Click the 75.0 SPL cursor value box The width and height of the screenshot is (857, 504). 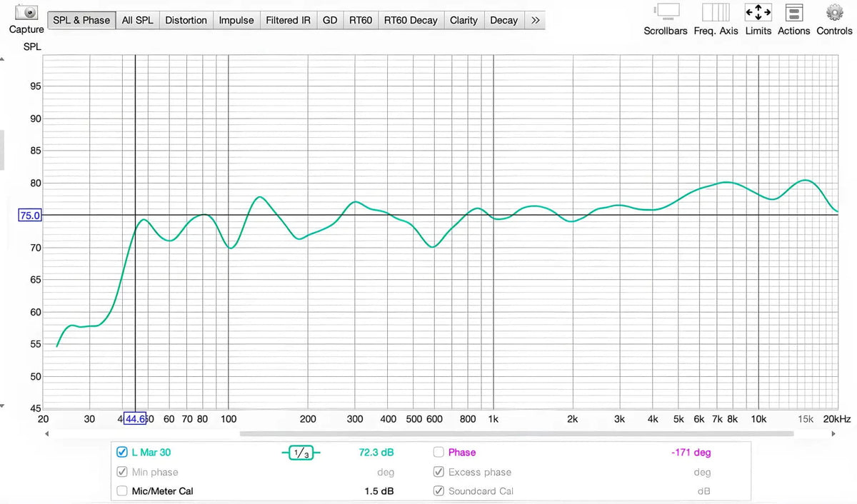click(30, 215)
